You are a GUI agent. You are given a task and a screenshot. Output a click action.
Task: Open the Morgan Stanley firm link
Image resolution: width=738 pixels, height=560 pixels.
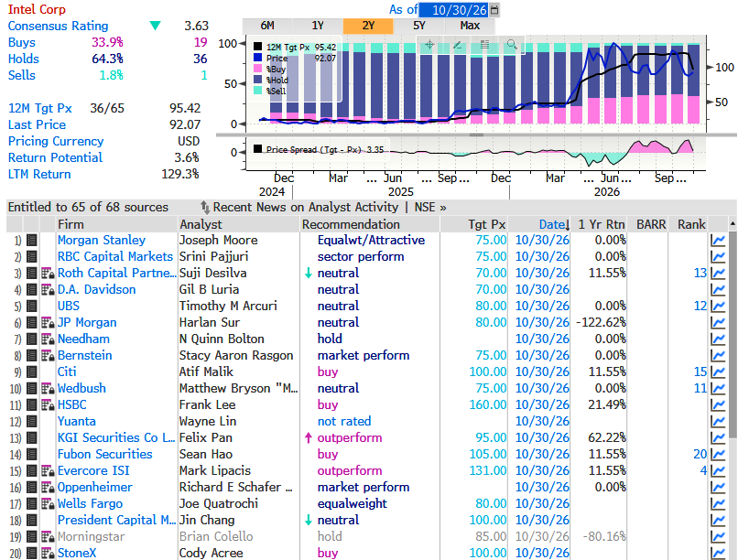[102, 241]
